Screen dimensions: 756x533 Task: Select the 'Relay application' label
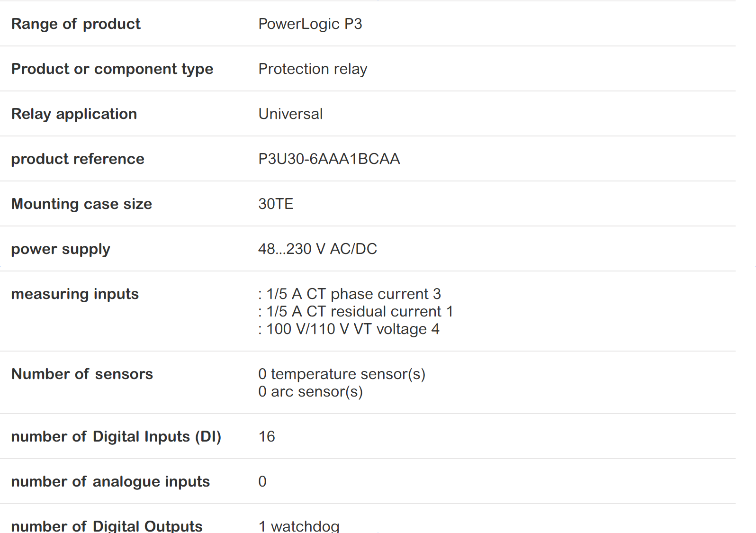click(74, 114)
